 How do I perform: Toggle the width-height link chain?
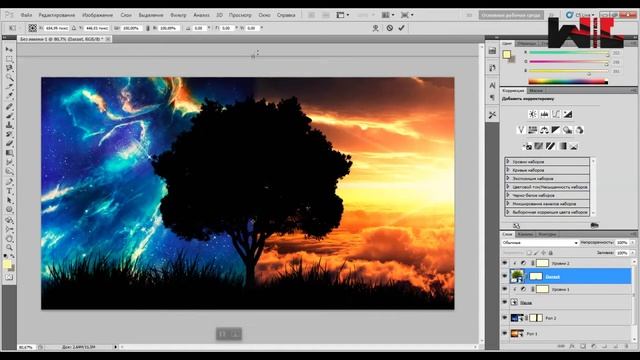(x=148, y=28)
